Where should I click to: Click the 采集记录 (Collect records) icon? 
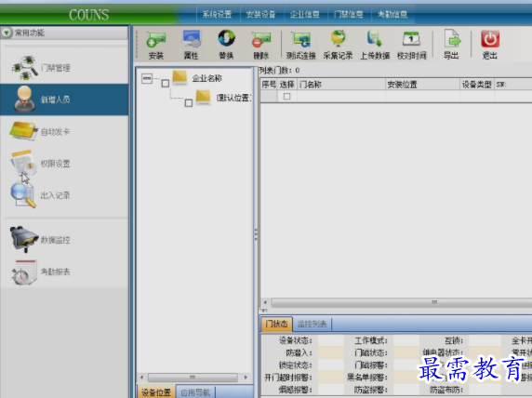[338, 38]
